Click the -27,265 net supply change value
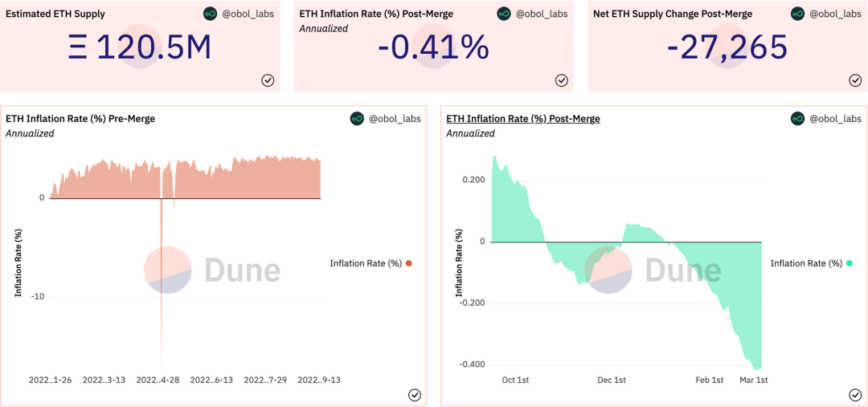868x407 pixels. point(727,48)
